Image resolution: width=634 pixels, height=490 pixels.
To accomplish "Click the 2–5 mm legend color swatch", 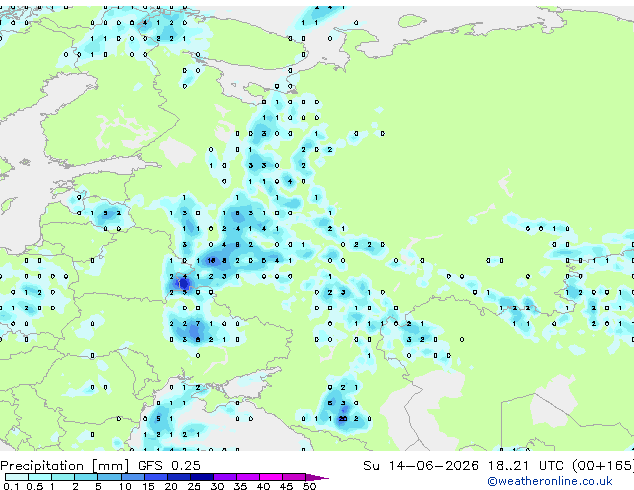I will click(x=87, y=477).
